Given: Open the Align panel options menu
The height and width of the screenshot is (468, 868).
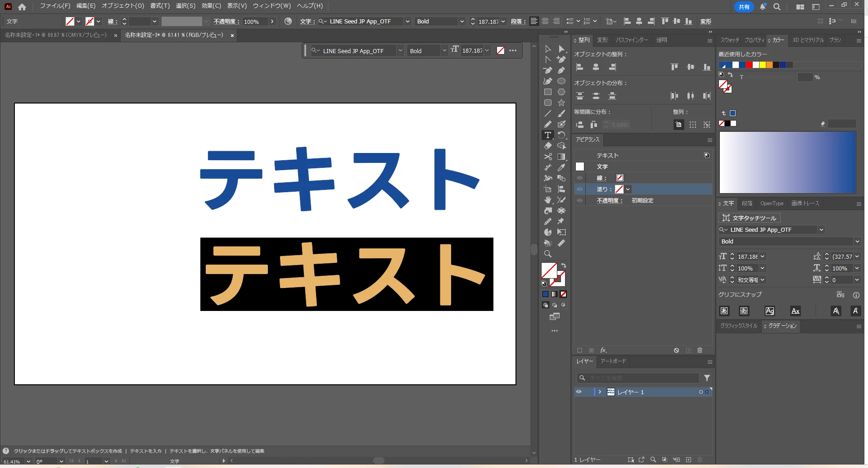Looking at the screenshot, I should point(710,40).
